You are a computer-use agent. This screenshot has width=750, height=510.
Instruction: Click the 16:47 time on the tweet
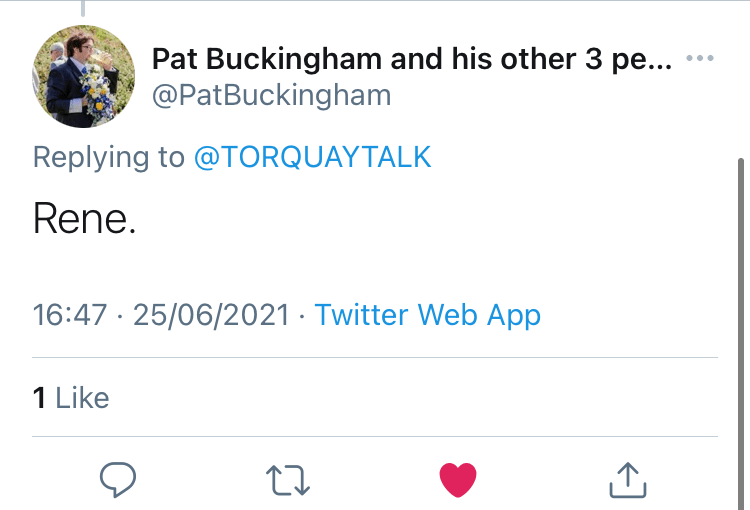tap(69, 315)
